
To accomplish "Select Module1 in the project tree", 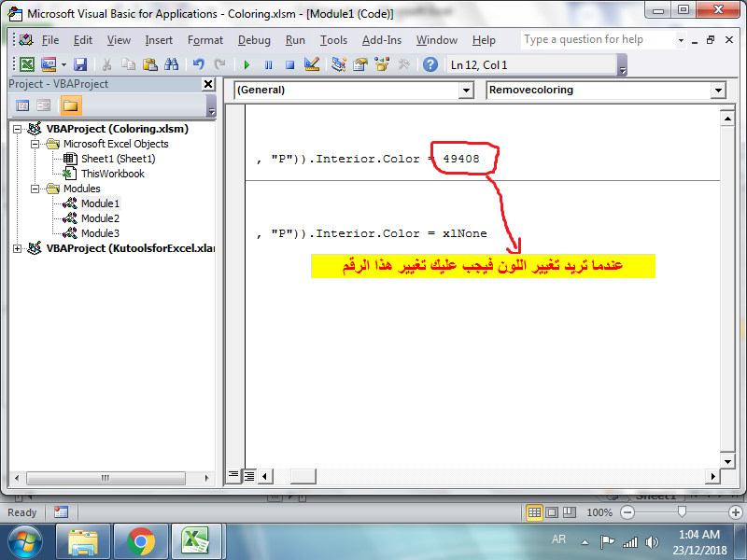I will point(100,203).
